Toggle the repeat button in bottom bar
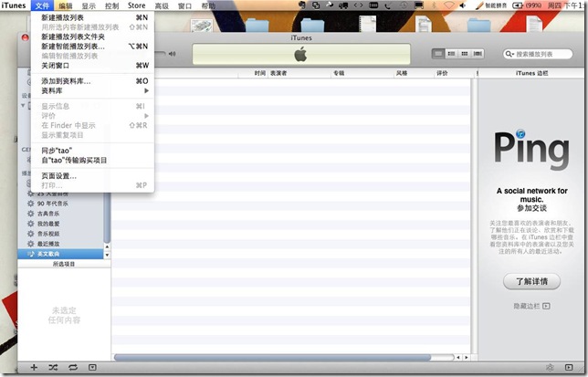Image resolution: width=588 pixels, height=377 pixels. point(73,368)
